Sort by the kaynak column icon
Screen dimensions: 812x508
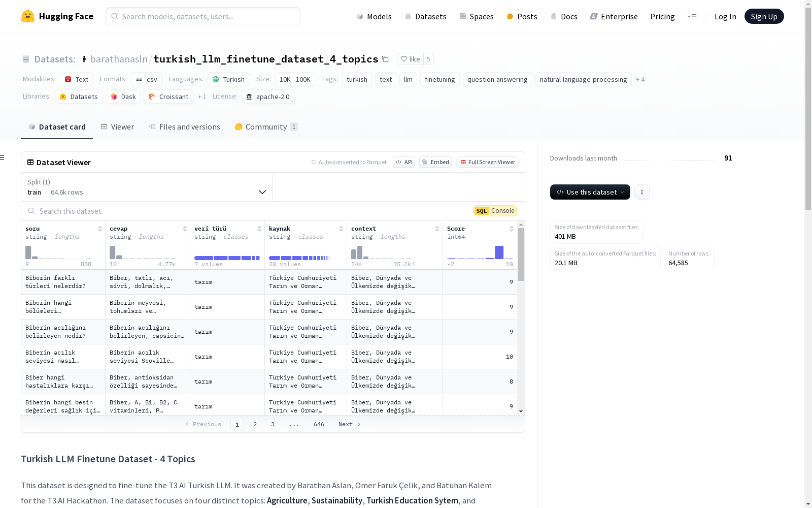tap(342, 229)
